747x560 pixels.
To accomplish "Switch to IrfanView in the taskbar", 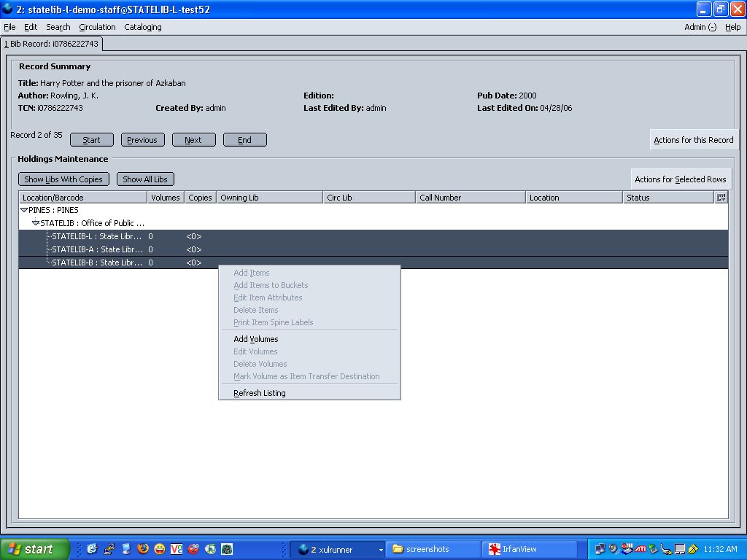I will (530, 549).
